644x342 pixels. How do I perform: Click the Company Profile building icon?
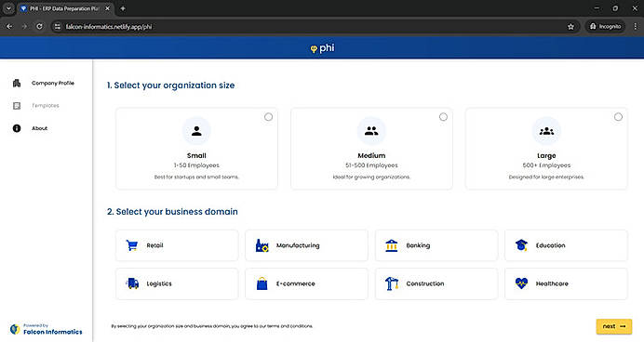[17, 84]
